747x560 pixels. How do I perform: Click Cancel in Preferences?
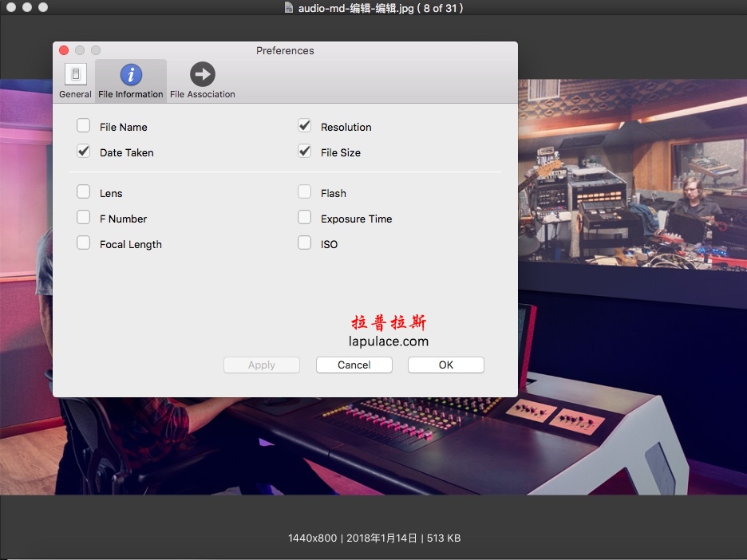coord(354,365)
